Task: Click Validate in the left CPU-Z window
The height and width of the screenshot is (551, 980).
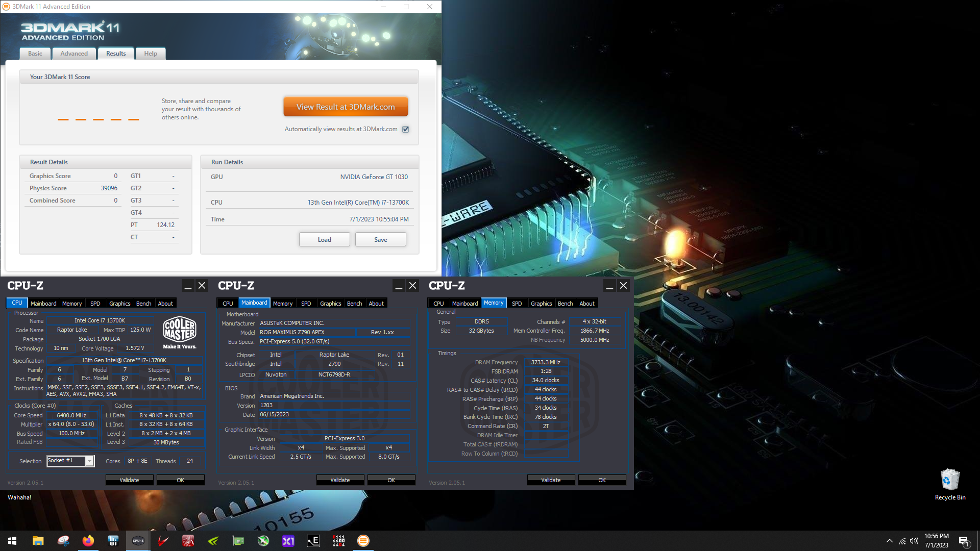Action: tap(129, 480)
